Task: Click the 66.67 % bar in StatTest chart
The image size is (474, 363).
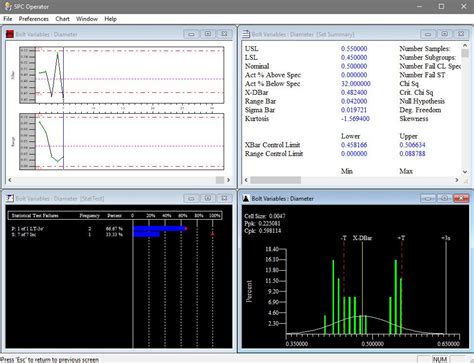Action: (x=159, y=229)
